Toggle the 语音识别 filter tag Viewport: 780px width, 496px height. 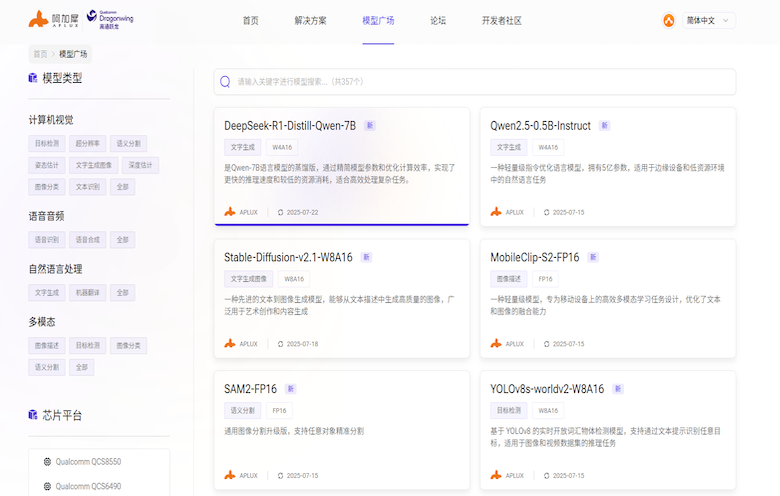click(47, 240)
